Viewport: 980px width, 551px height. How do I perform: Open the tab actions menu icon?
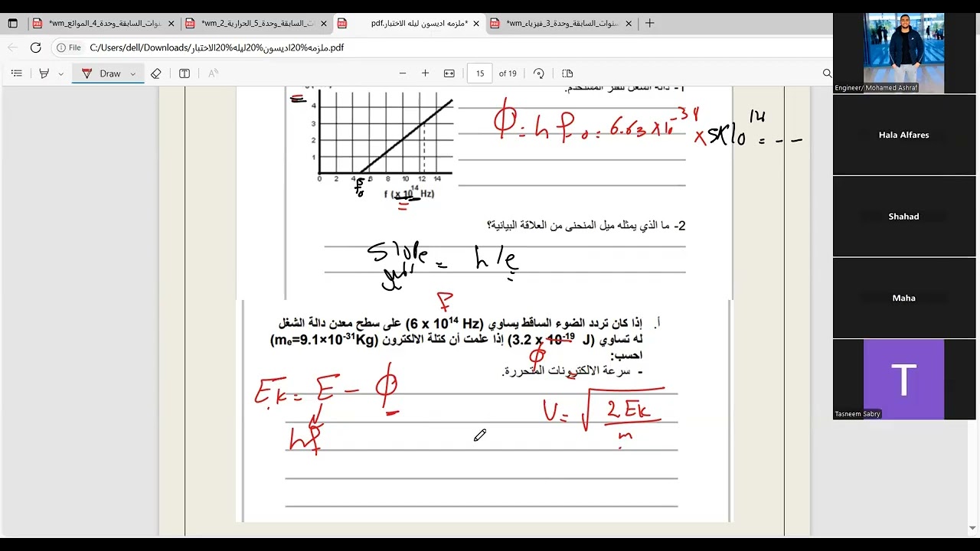click(x=12, y=24)
